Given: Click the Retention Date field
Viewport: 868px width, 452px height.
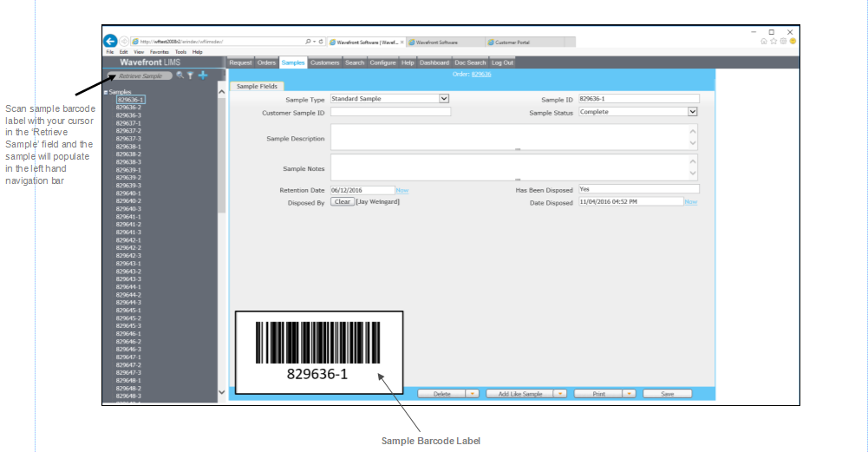Looking at the screenshot, I should [x=362, y=190].
